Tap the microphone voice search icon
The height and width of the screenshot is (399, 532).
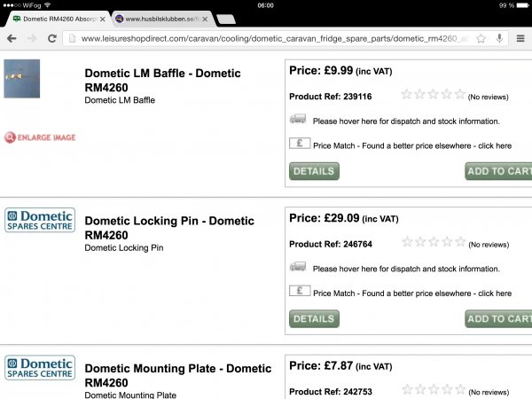(500, 38)
